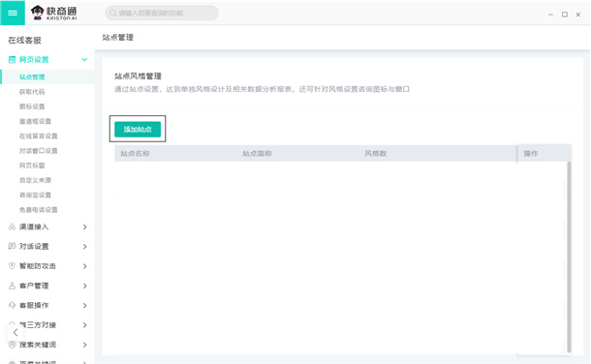Collapse sidebar with left arrow button
Screen dimensions: 591x364
[x=16, y=333]
